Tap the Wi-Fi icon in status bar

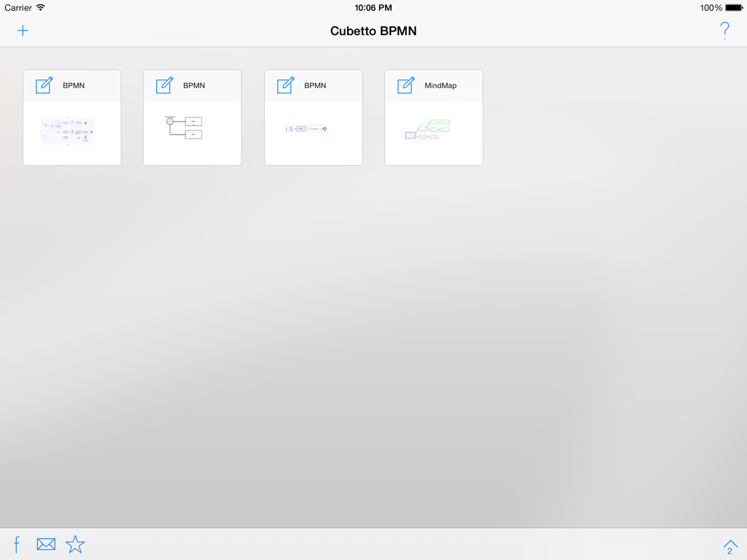pyautogui.click(x=41, y=7)
